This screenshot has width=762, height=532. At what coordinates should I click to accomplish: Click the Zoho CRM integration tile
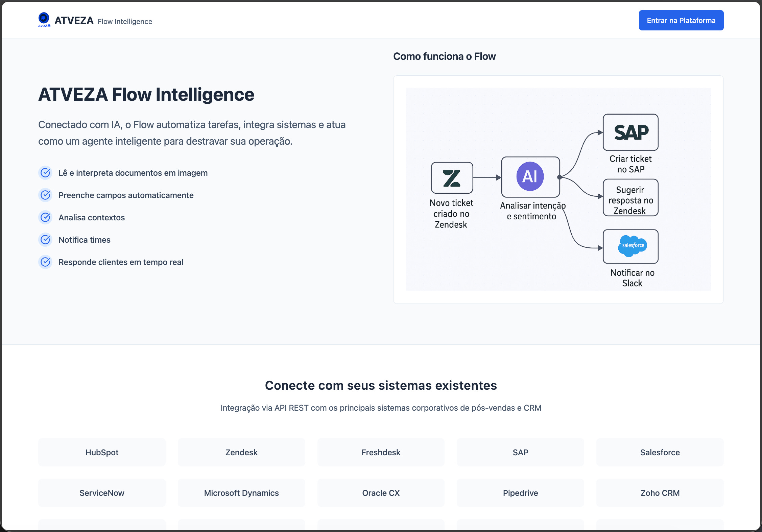point(660,493)
